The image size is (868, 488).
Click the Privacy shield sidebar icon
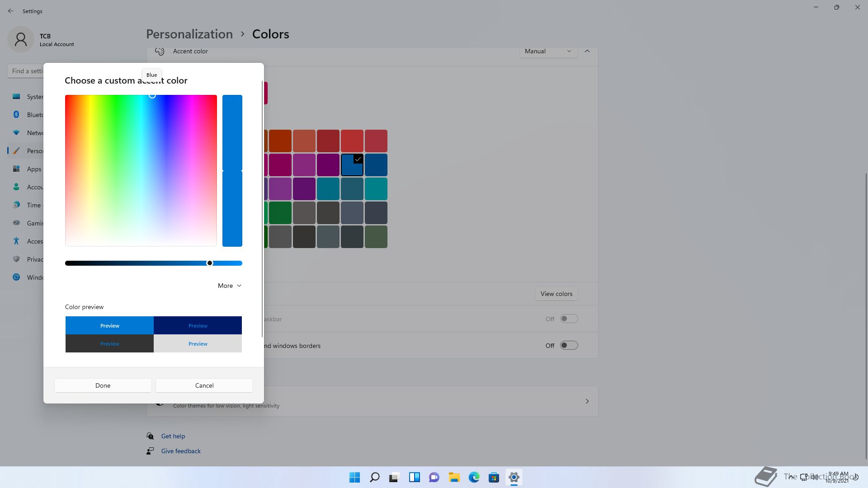coord(16,259)
